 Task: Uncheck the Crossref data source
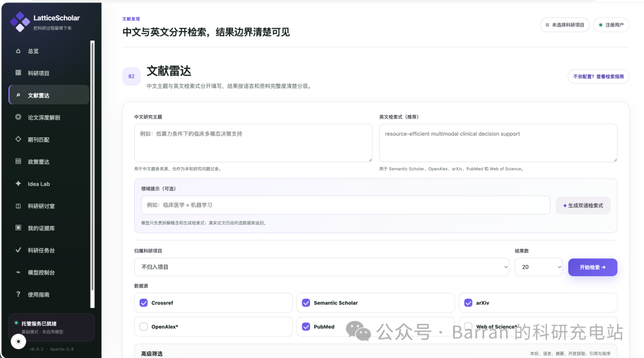tap(144, 303)
